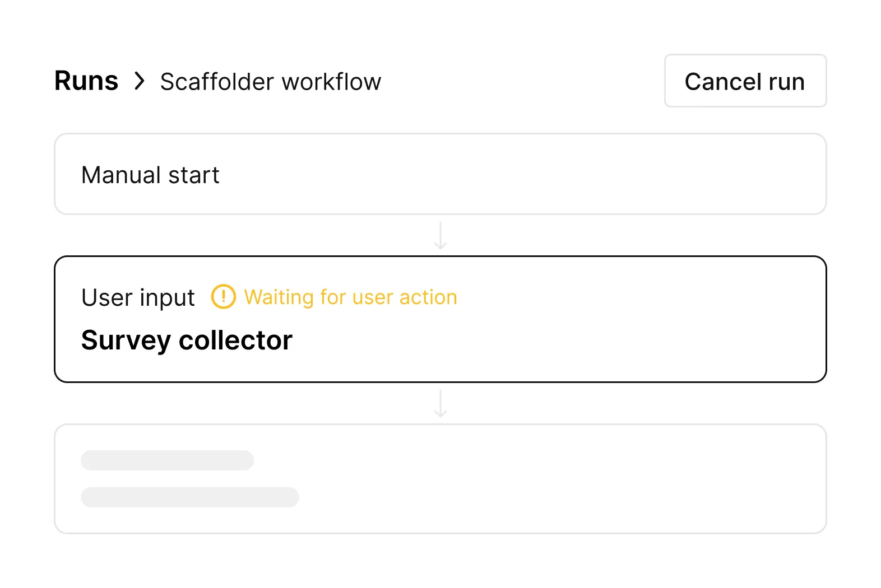Click the shorter skeleton placeholder bar
881x588 pixels.
167,460
